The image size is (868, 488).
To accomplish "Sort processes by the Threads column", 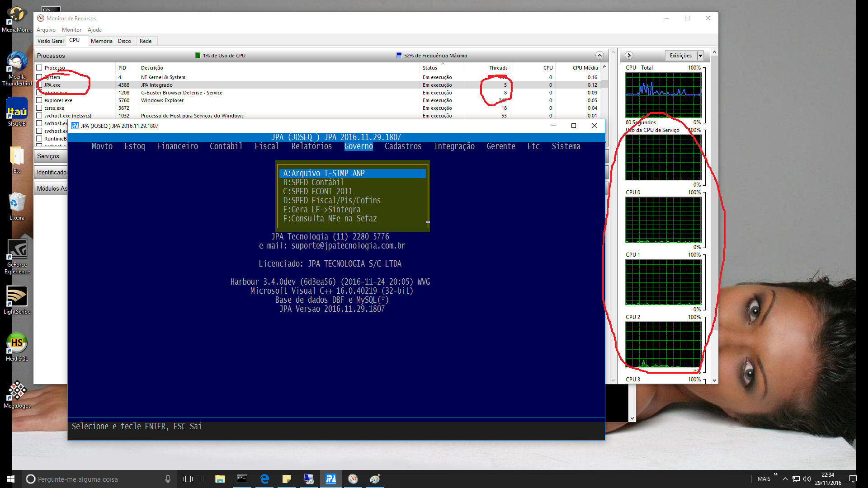I will coord(498,68).
